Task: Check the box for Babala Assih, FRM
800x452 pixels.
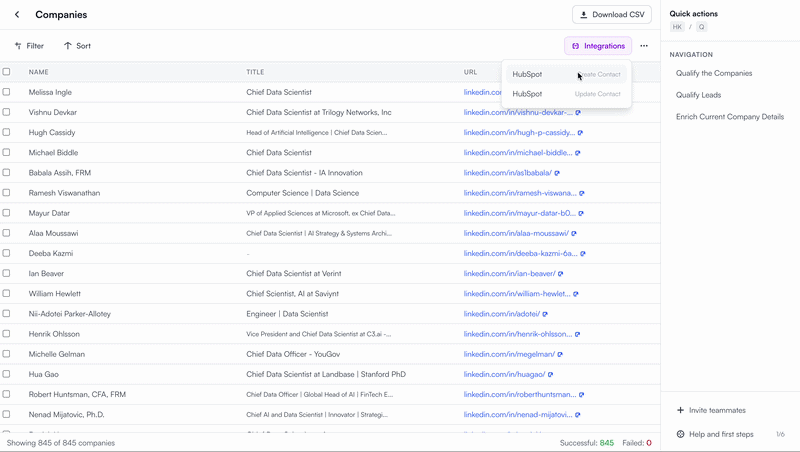Action: (x=6, y=172)
